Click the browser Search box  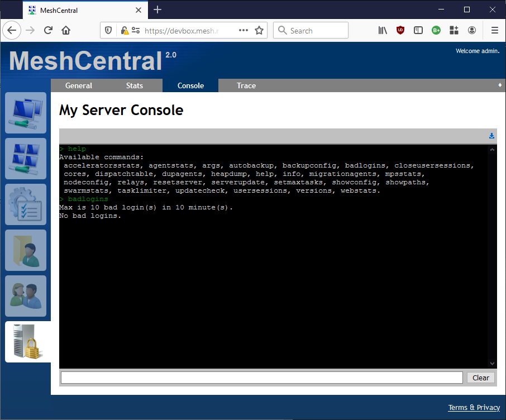311,30
